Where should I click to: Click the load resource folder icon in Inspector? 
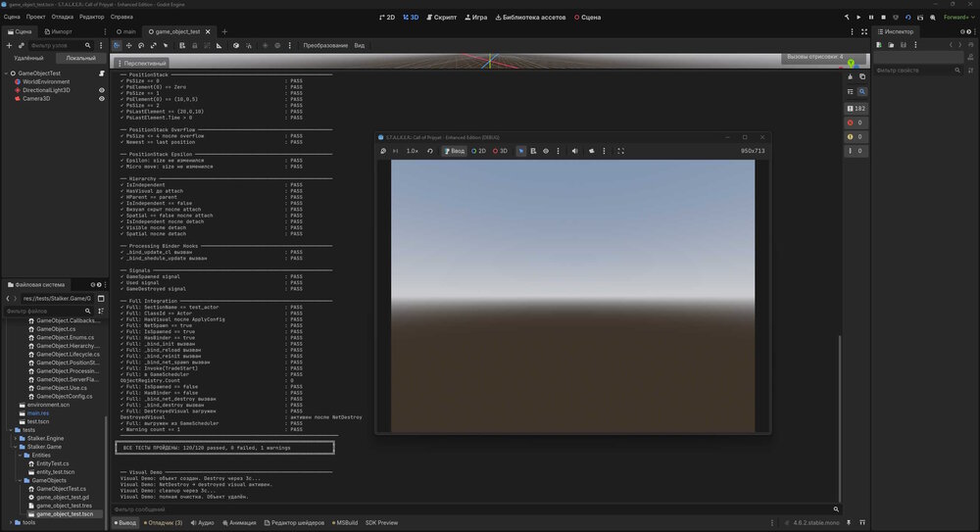891,45
